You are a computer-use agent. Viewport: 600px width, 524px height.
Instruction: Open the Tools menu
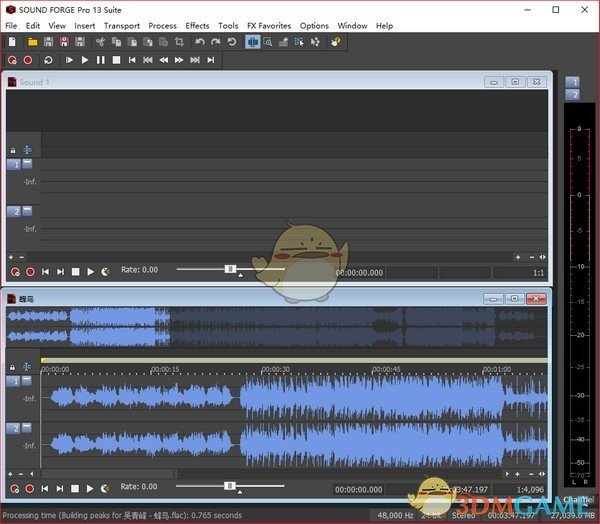pyautogui.click(x=228, y=26)
